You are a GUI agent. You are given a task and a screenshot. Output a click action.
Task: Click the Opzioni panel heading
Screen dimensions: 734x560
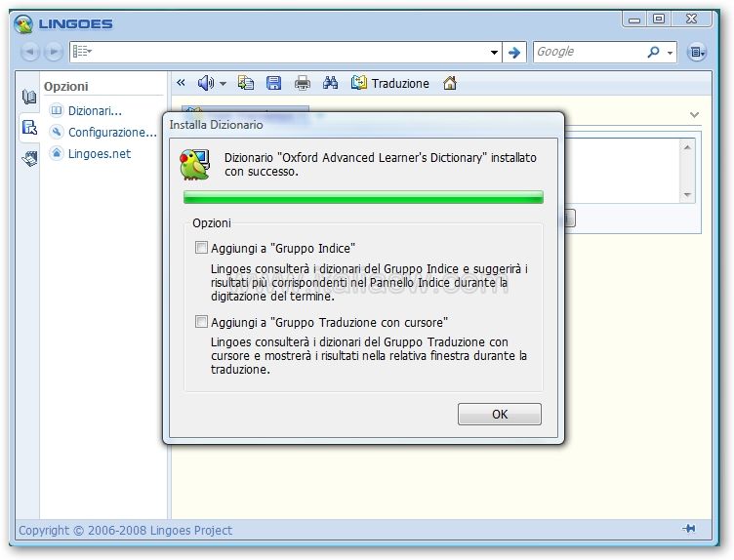coord(66,87)
